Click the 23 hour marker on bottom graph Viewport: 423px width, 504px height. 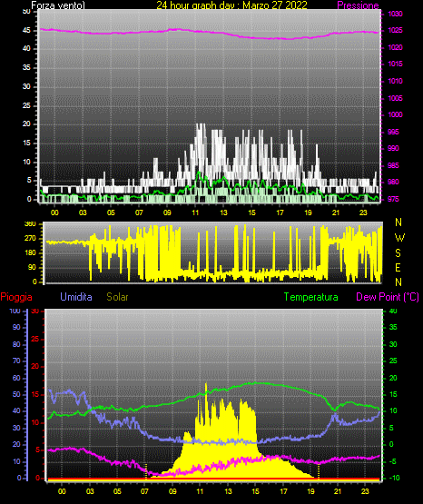click(365, 491)
